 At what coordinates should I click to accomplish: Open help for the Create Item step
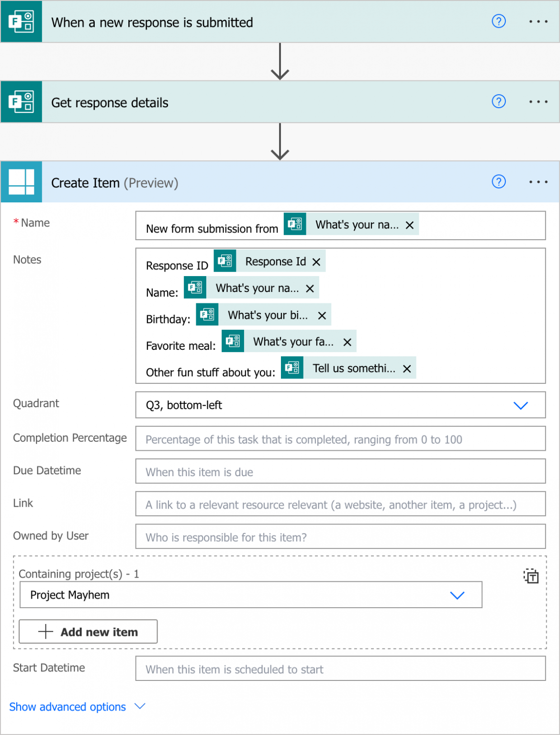pos(498,182)
